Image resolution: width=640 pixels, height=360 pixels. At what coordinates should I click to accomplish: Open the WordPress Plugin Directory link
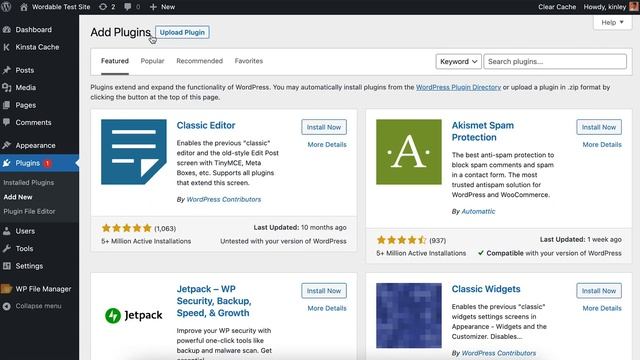(458, 87)
